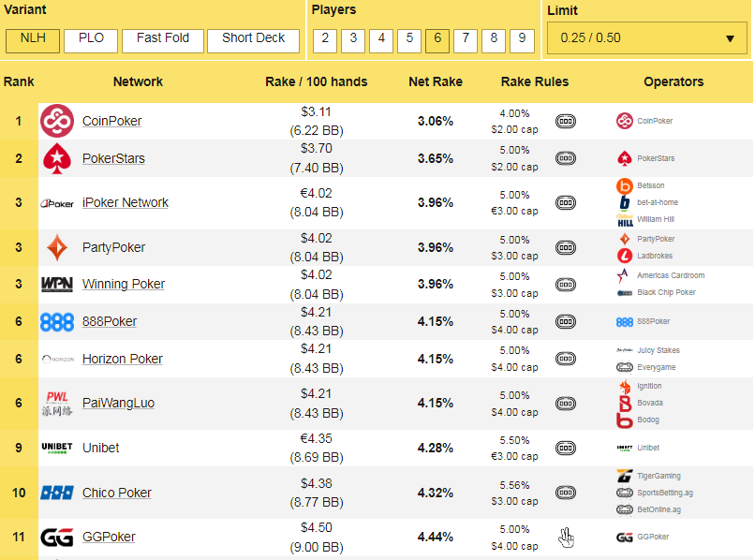Image resolution: width=755 pixels, height=560 pixels.
Task: Click the PokerStars red spade logo
Action: [57, 158]
